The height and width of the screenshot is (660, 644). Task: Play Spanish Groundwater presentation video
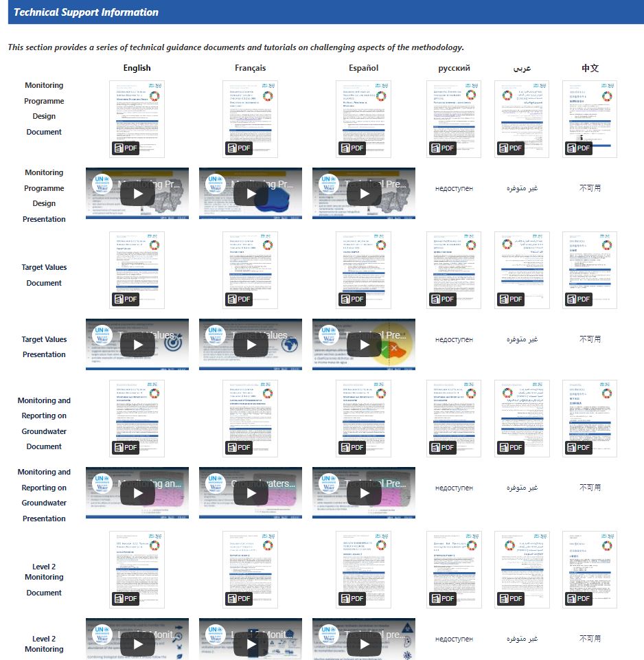(x=364, y=493)
